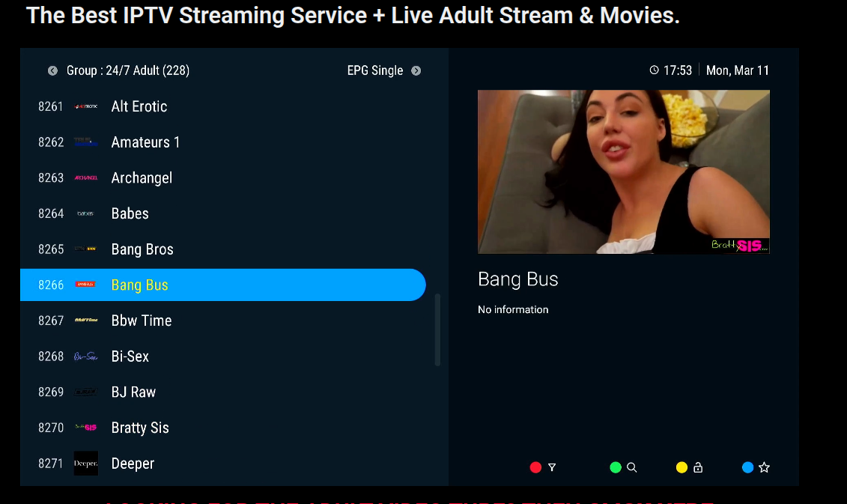Select the highlighted Bang Bus row in the list
This screenshot has height=504, width=847.
click(x=222, y=285)
